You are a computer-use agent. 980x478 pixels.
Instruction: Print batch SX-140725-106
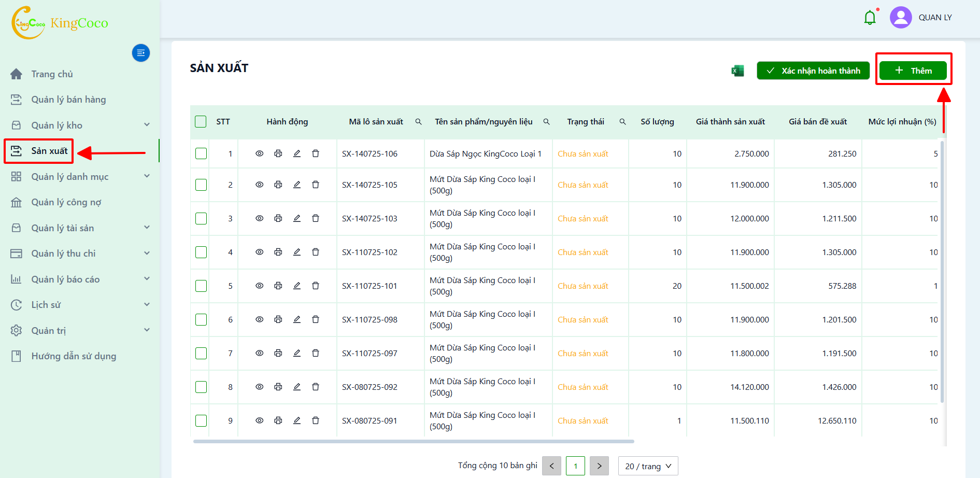click(278, 153)
